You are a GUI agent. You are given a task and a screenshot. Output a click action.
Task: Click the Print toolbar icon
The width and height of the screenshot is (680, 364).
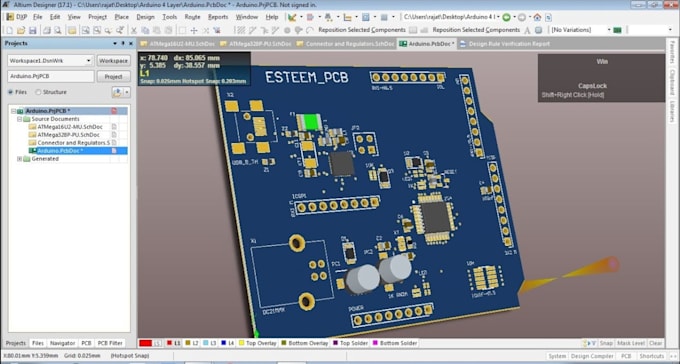(x=46, y=30)
